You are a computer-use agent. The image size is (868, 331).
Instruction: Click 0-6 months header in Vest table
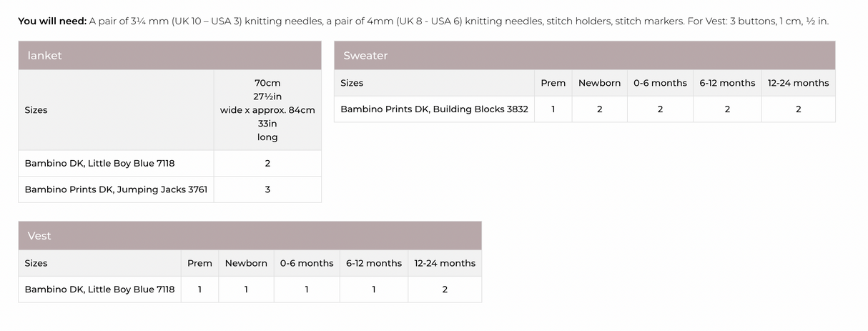coord(307,263)
